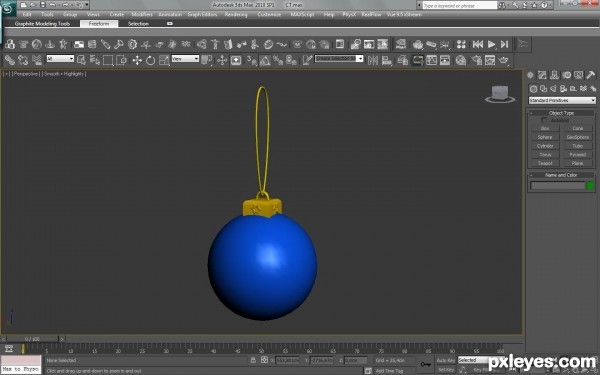Viewport: 600px width, 375px height.
Task: Click the Teapot primitive button
Action: pos(545,163)
